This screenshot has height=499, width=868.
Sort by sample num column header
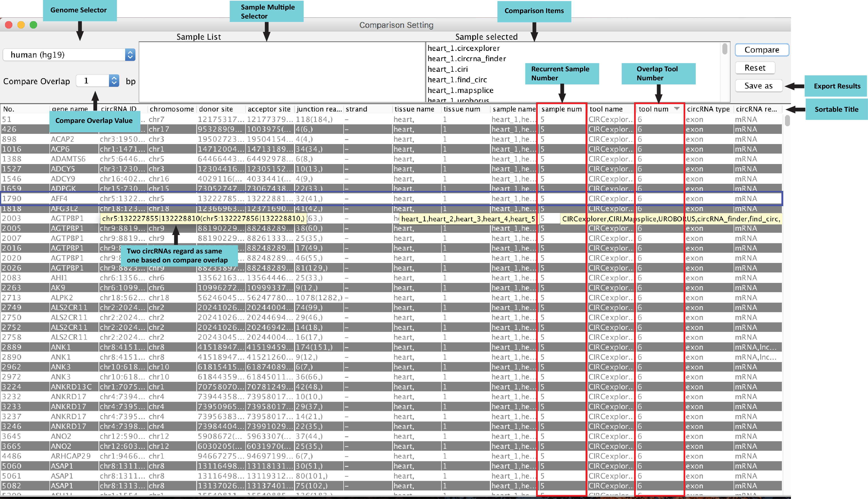click(x=561, y=109)
